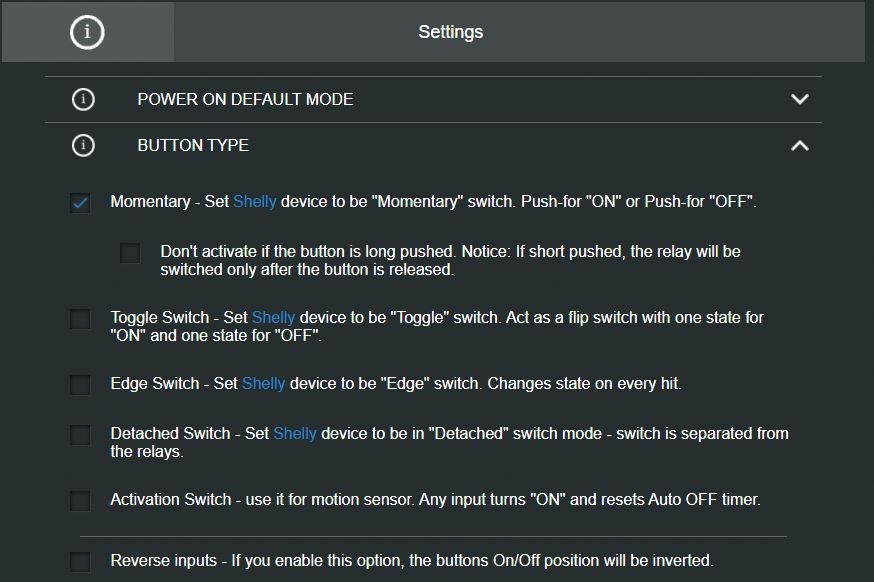Enable the Reverse inputs checkbox

(80, 561)
